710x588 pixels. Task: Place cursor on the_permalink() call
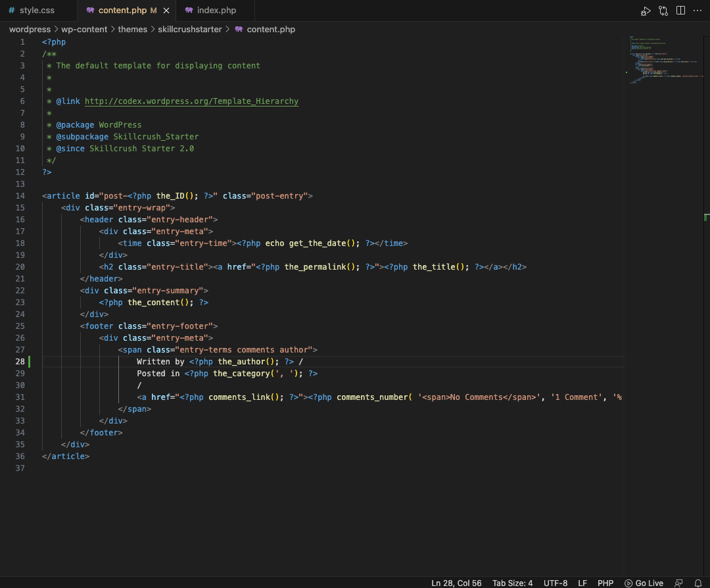coord(319,267)
